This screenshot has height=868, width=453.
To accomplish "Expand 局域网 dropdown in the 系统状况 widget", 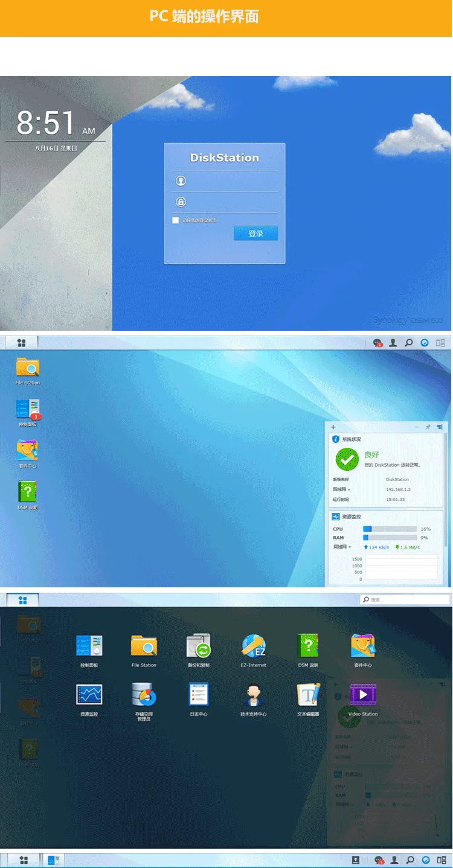I will (x=342, y=490).
